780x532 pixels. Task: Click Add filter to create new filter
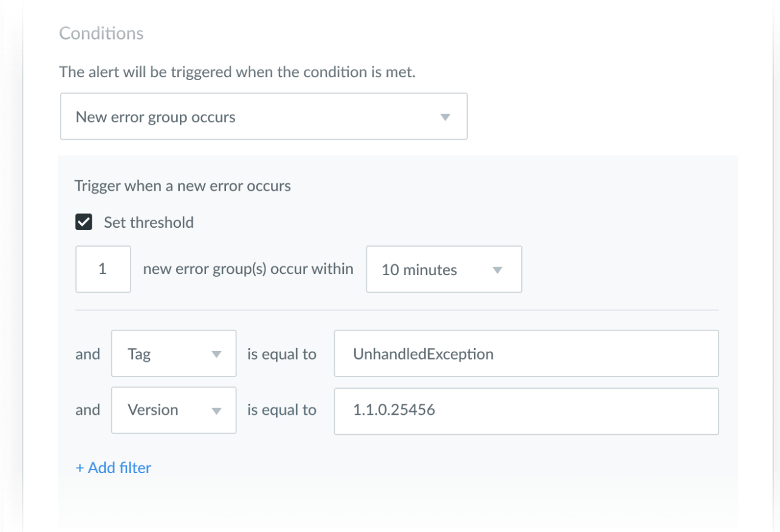(x=114, y=468)
